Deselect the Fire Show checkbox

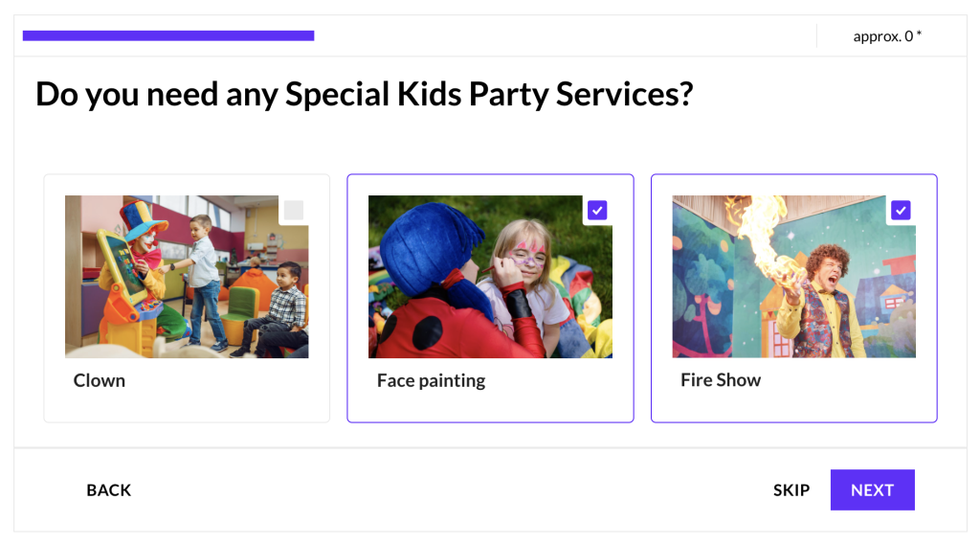pyautogui.click(x=901, y=211)
